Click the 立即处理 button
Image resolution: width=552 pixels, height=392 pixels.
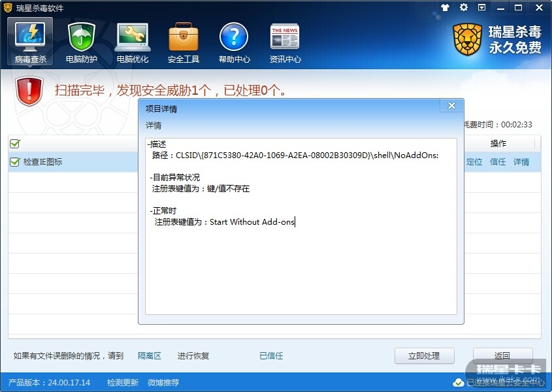[x=424, y=355]
